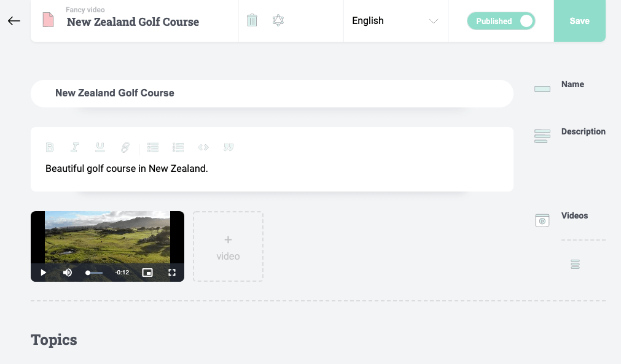Insert link in description editor

[x=125, y=147]
